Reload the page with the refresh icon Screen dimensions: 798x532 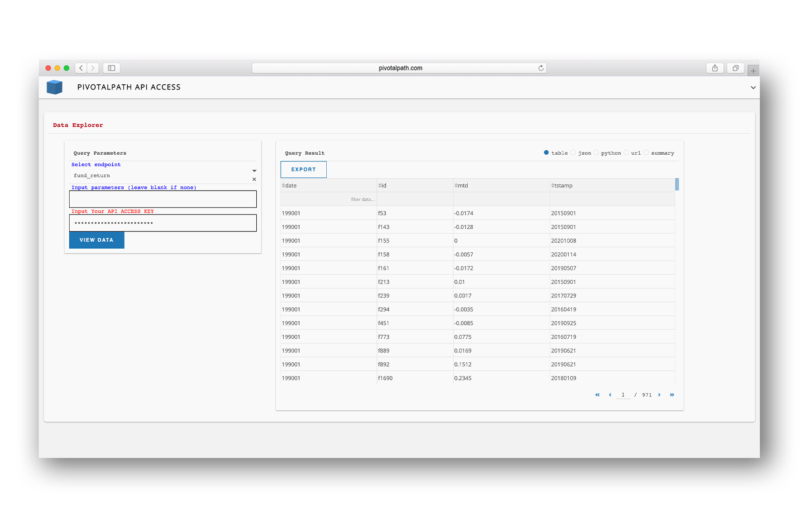[541, 68]
